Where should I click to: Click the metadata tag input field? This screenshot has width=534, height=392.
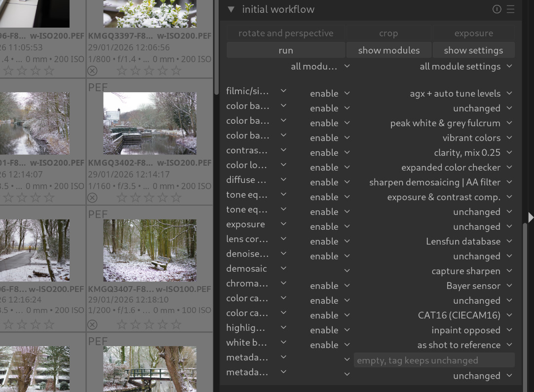pyautogui.click(x=434, y=360)
